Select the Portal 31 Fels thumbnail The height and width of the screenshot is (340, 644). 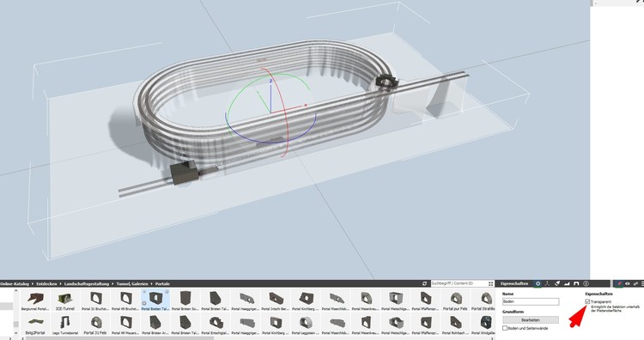pos(95,325)
